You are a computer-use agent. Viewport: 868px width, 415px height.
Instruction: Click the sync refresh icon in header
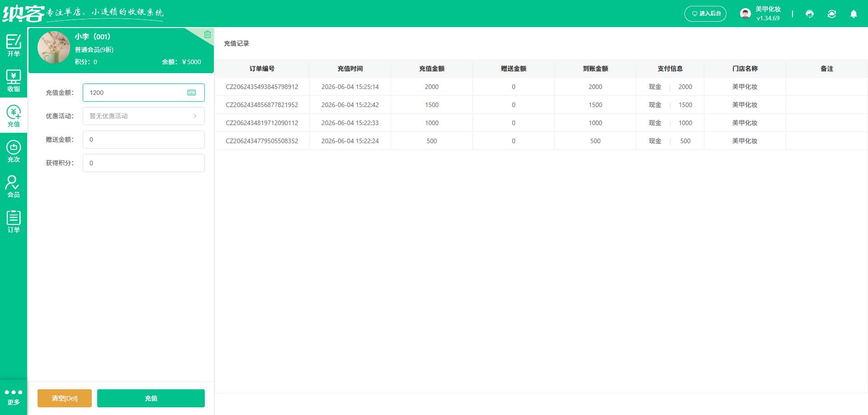tap(832, 14)
